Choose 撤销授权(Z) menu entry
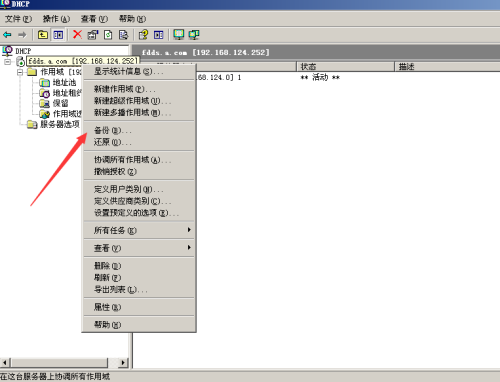This screenshot has height=382, width=500. (139, 172)
